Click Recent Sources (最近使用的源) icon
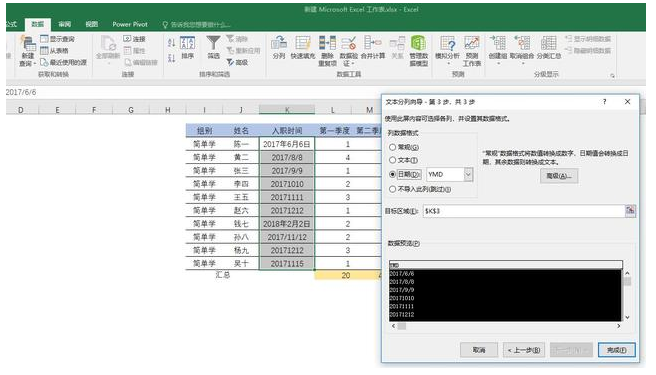 (44, 62)
